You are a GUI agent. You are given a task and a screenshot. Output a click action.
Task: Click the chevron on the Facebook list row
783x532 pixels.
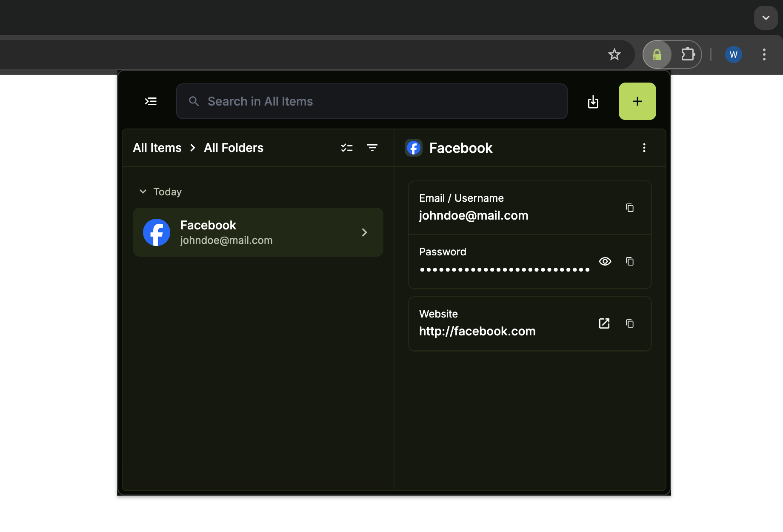click(364, 232)
